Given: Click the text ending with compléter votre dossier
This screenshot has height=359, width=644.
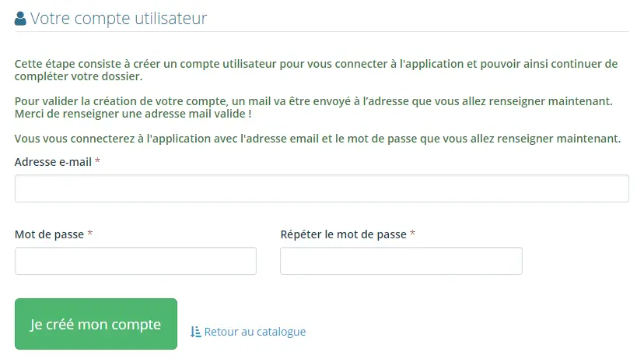Looking at the screenshot, I should [79, 76].
